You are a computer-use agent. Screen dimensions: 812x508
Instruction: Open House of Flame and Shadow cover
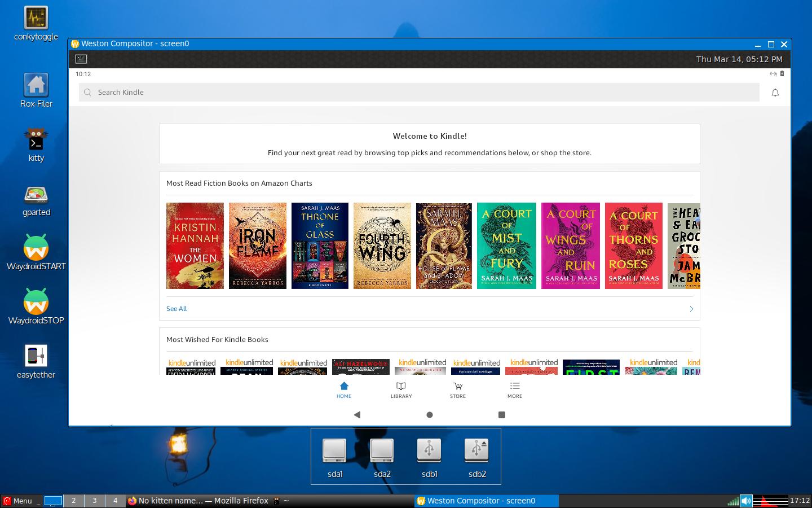444,246
